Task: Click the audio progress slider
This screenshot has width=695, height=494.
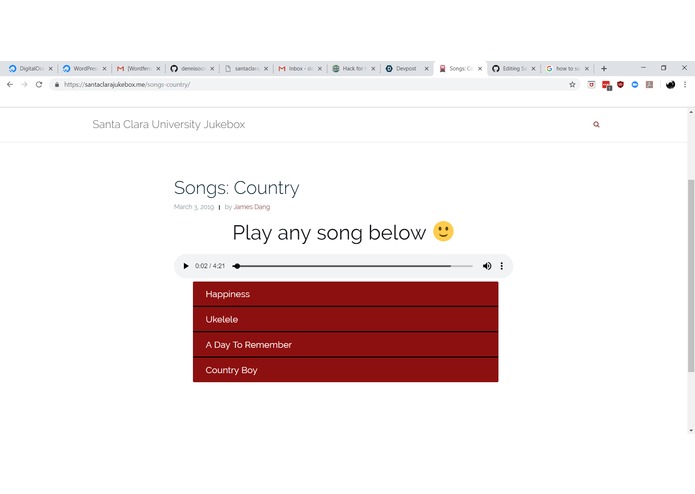Action: pos(353,266)
